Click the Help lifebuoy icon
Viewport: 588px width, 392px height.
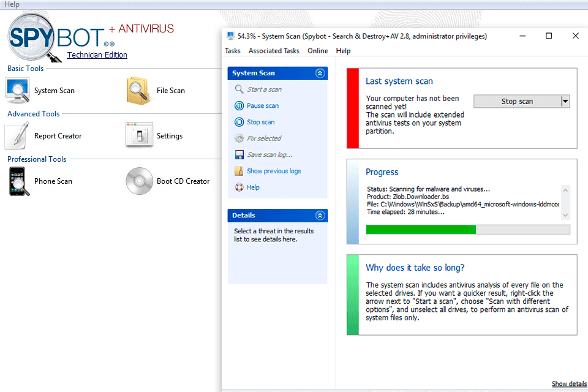(239, 187)
